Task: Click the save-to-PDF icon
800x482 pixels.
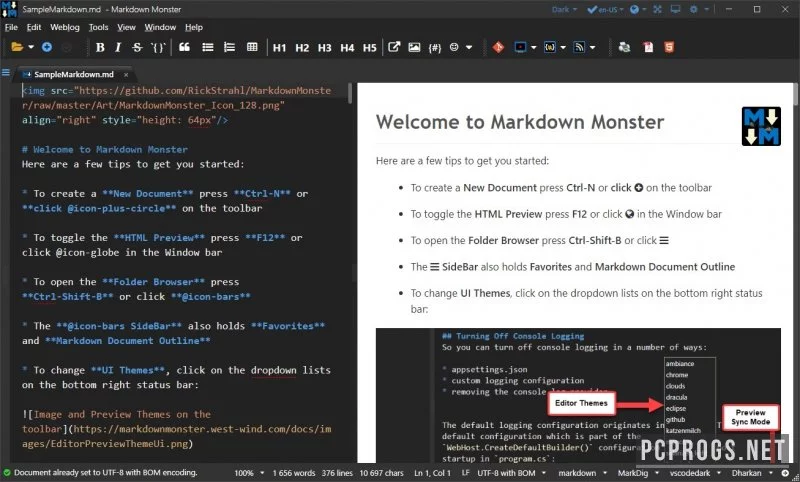Action: tap(648, 47)
